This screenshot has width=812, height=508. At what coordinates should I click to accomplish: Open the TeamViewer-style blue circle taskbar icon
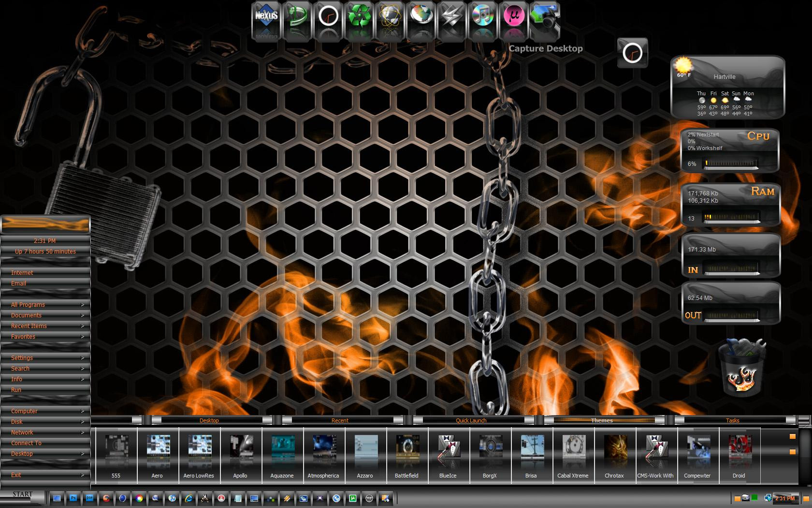(336, 498)
